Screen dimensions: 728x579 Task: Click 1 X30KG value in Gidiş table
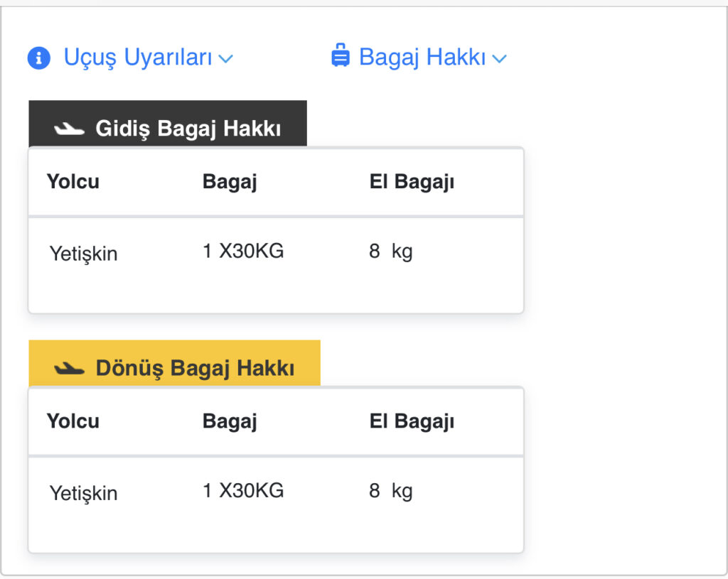[x=243, y=251]
